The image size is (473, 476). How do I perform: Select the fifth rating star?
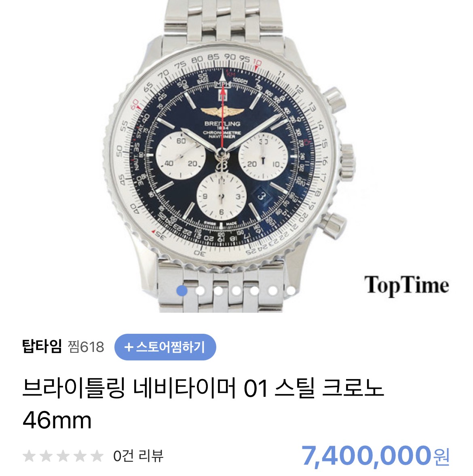coord(97,456)
